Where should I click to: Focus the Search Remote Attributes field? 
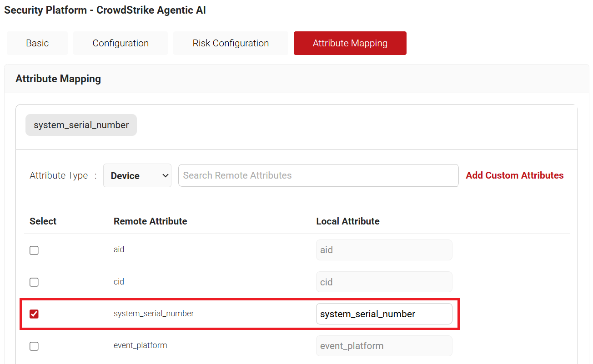318,175
